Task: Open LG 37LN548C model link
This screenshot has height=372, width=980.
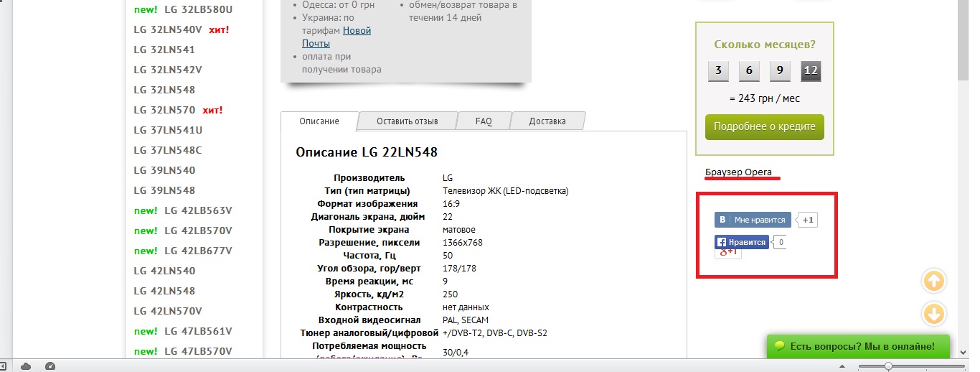Action: pos(168,150)
